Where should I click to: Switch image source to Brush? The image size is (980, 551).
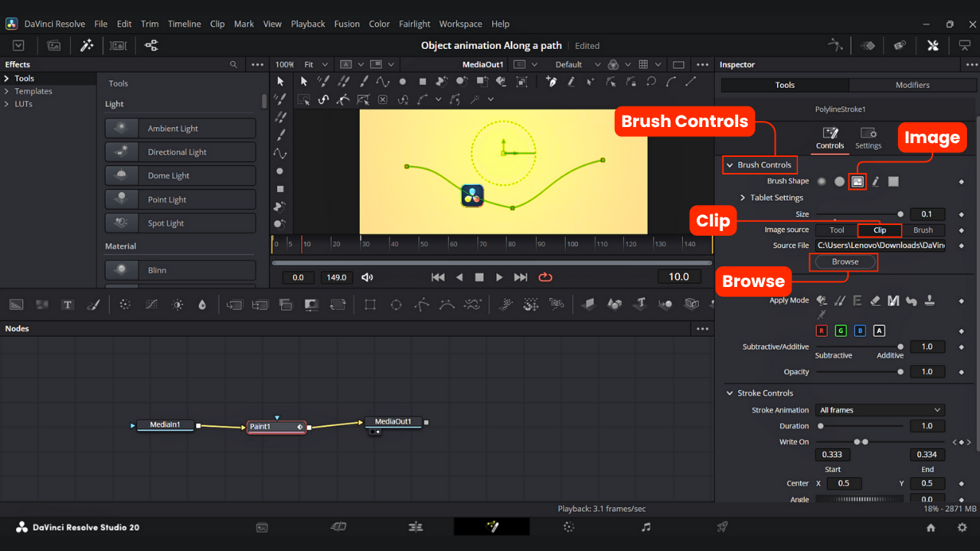click(924, 230)
